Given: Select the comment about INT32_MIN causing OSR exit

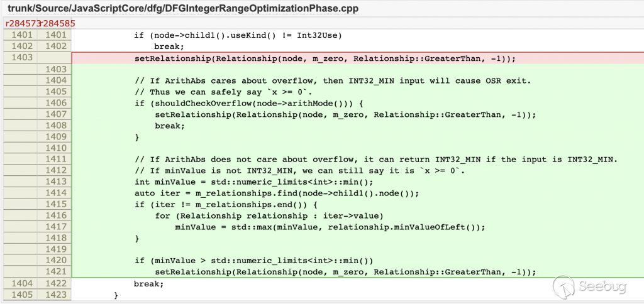Looking at the screenshot, I should [333, 81].
